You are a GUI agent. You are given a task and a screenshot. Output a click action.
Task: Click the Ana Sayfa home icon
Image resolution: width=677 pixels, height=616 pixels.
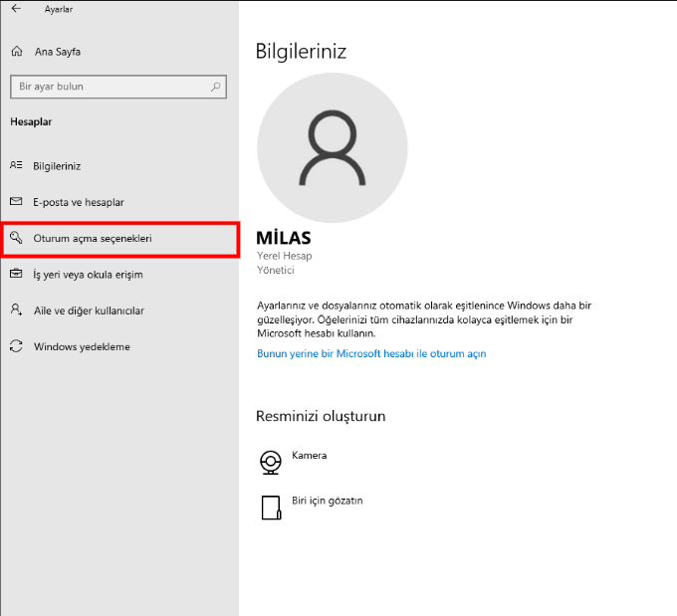click(x=17, y=52)
